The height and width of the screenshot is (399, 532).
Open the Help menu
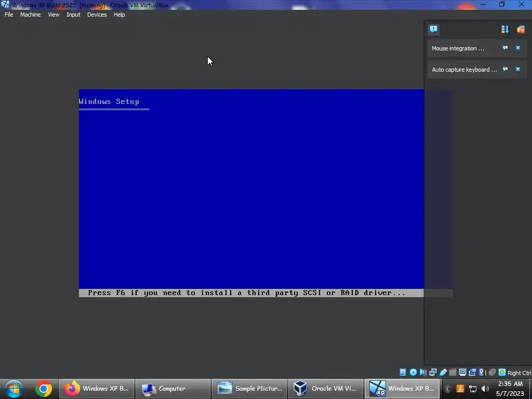pos(119,15)
